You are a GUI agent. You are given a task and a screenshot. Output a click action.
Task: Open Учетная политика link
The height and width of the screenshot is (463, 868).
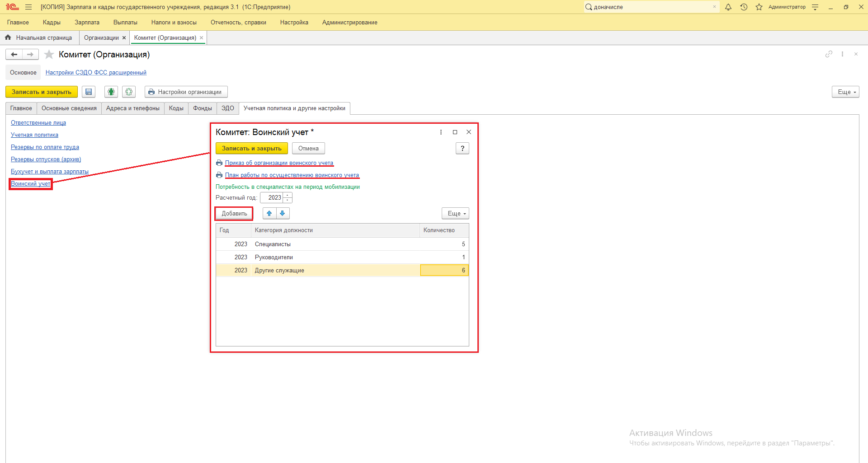click(34, 135)
